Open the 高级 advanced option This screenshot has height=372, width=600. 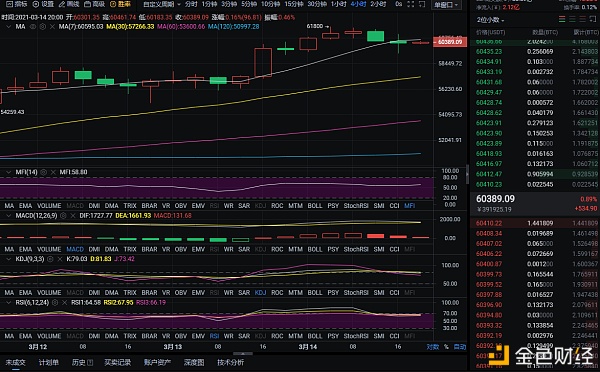click(x=95, y=4)
